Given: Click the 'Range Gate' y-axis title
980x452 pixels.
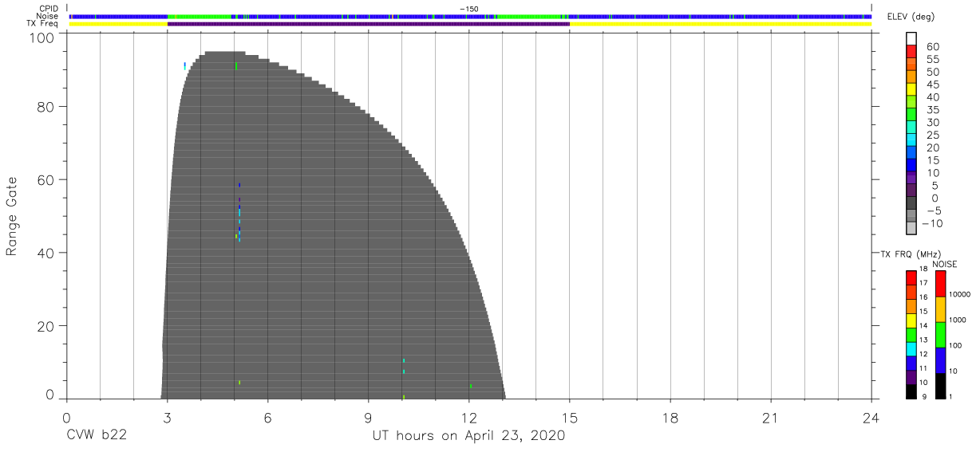Looking at the screenshot, I should pos(12,217).
